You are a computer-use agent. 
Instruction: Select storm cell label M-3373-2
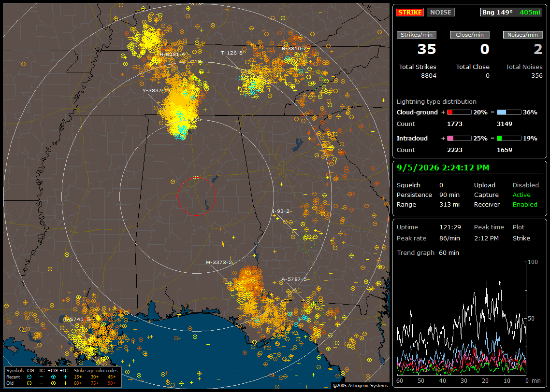point(219,263)
